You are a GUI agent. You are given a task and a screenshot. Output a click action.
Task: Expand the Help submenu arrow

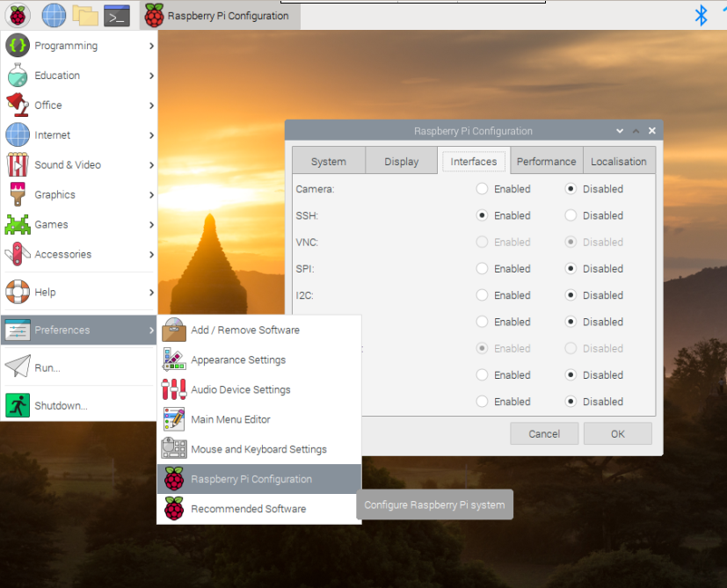[x=151, y=292]
